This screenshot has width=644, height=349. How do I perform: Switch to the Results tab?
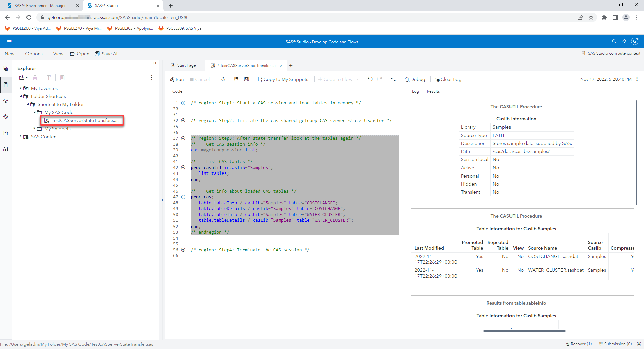point(433,91)
